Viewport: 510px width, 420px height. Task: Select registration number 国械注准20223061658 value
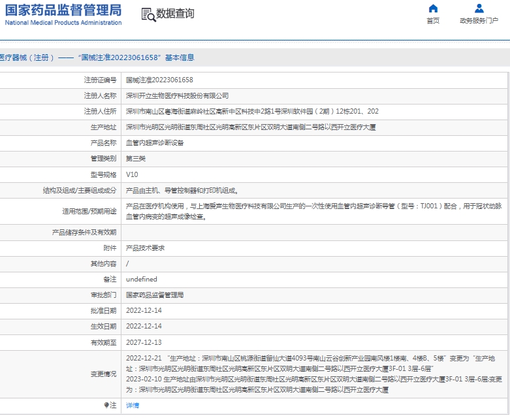tap(159, 80)
